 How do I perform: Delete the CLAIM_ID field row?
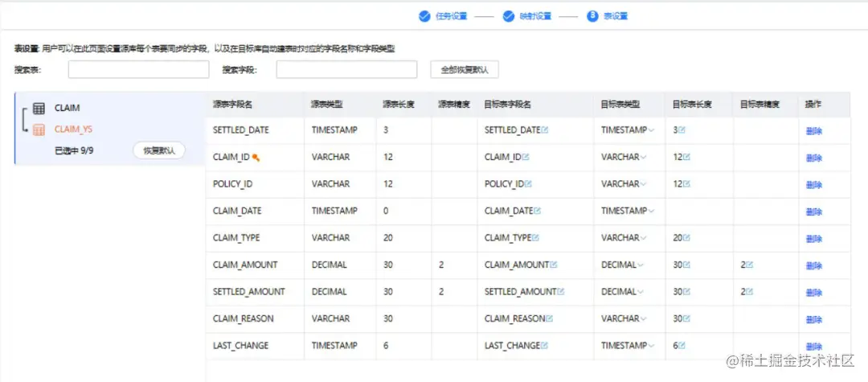click(x=813, y=158)
